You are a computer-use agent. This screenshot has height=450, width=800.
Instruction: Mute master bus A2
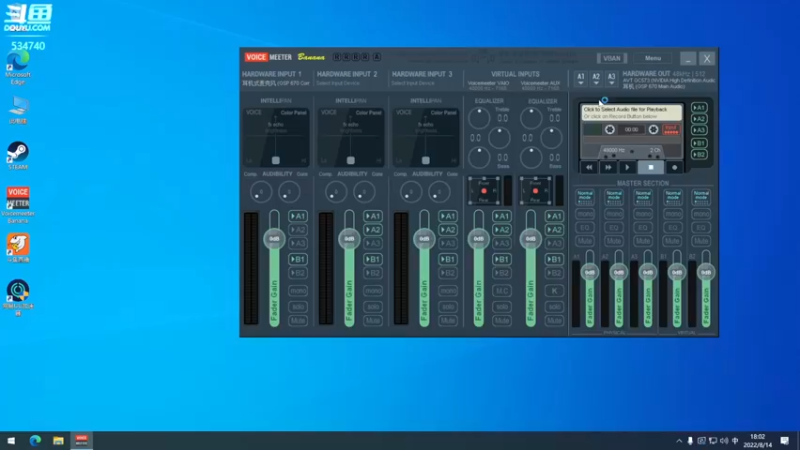(x=614, y=241)
